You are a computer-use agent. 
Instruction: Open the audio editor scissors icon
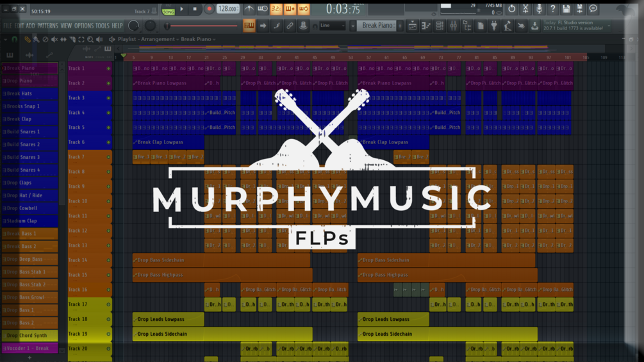[x=525, y=8]
